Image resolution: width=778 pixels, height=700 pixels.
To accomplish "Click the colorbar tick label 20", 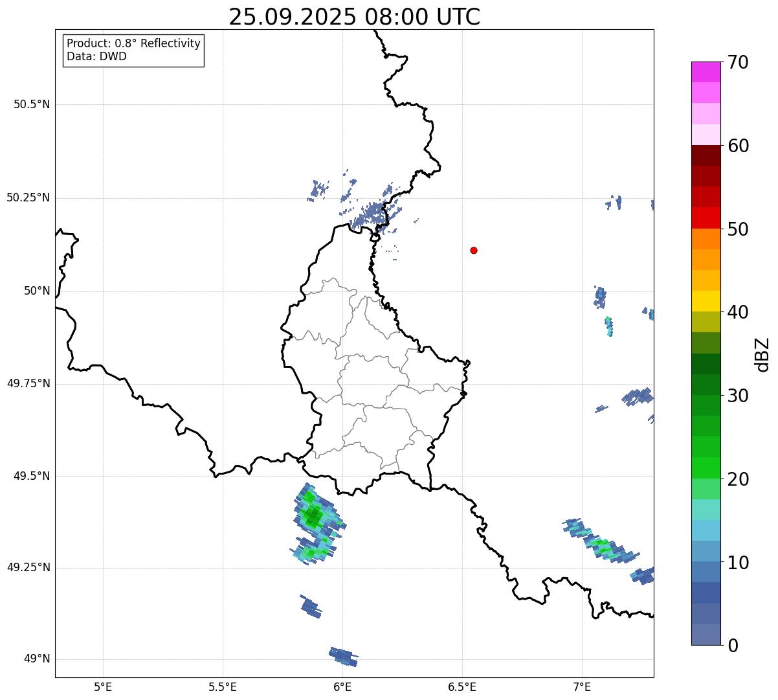I will (738, 479).
